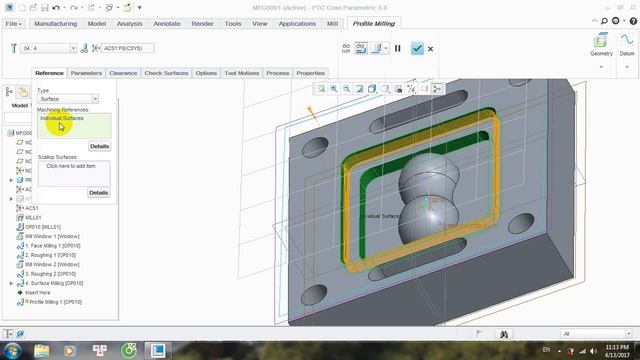
Task: Click the CL data display icon
Action: tap(346, 48)
